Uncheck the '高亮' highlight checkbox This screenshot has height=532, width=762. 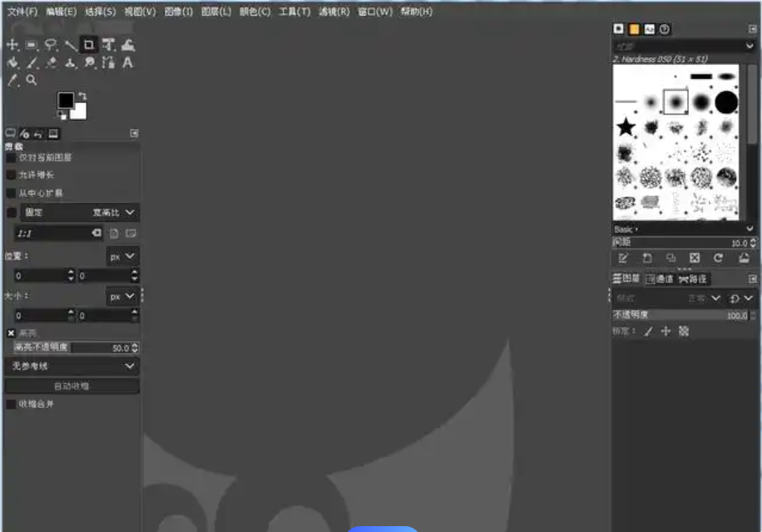11,333
